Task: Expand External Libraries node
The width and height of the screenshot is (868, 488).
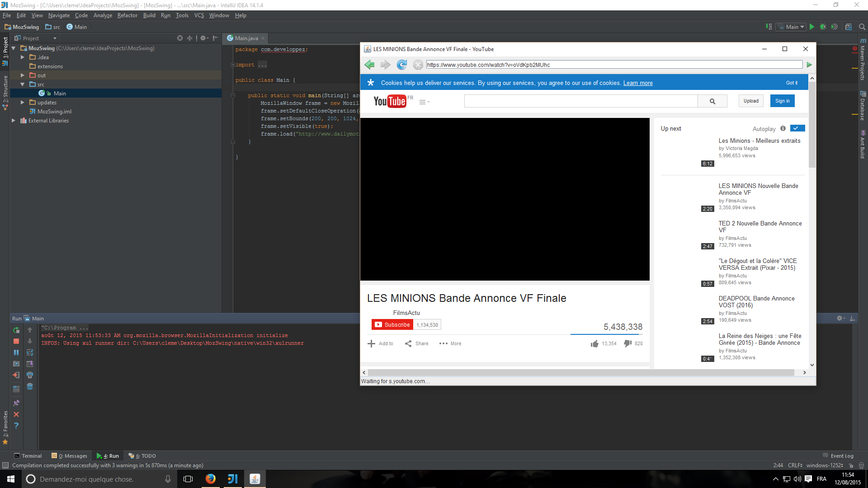Action: click(14, 121)
